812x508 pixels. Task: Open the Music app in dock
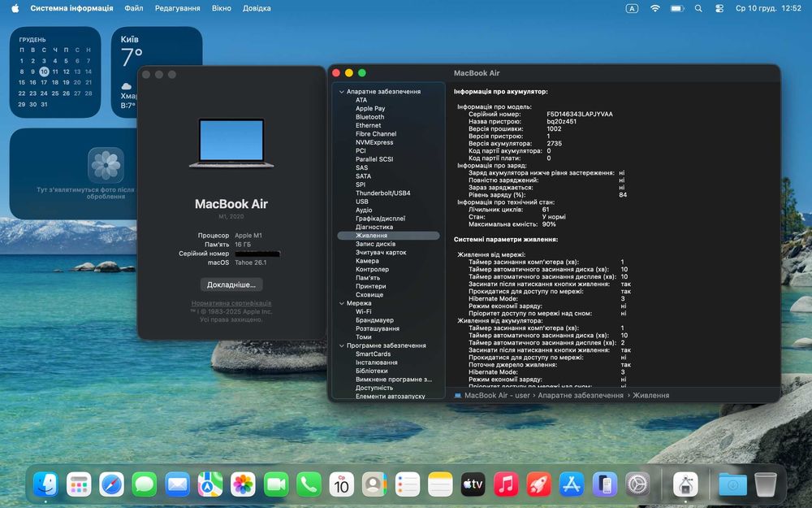[506, 484]
